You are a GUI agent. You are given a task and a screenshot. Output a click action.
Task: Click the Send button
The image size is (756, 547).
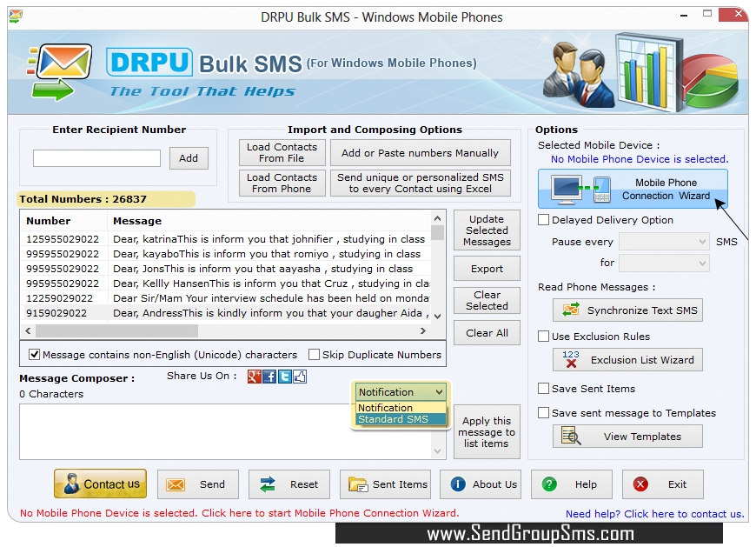click(x=197, y=484)
